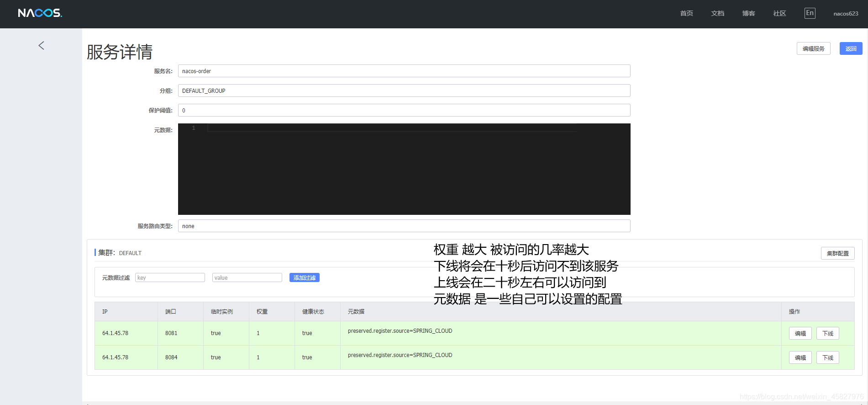Click 下线 for the port 8081 instance
The width and height of the screenshot is (868, 405).
click(x=827, y=333)
